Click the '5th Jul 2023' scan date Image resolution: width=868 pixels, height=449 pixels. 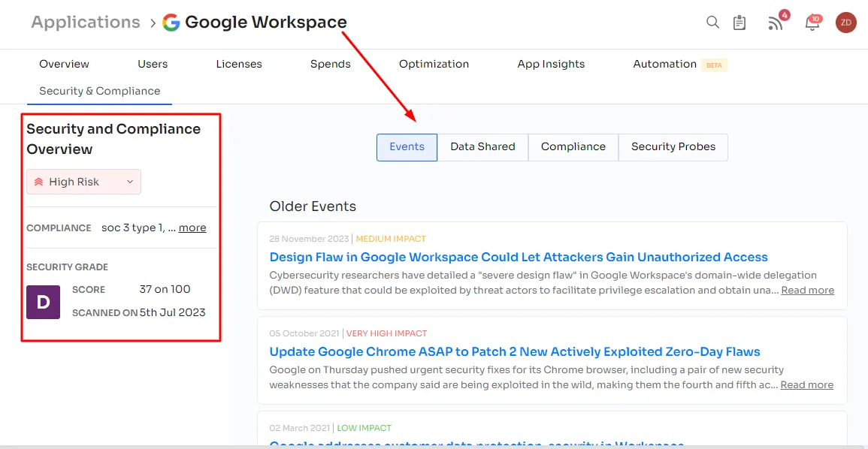coord(173,312)
